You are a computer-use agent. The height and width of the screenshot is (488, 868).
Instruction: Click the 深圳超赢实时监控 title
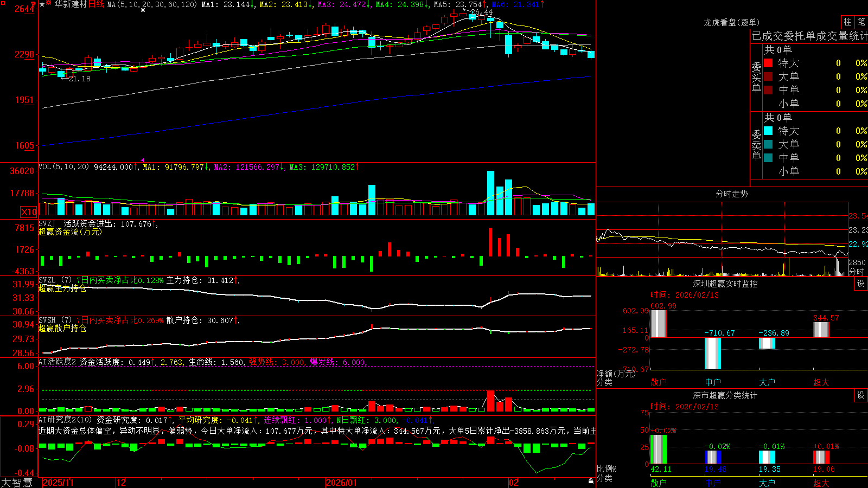(x=725, y=284)
